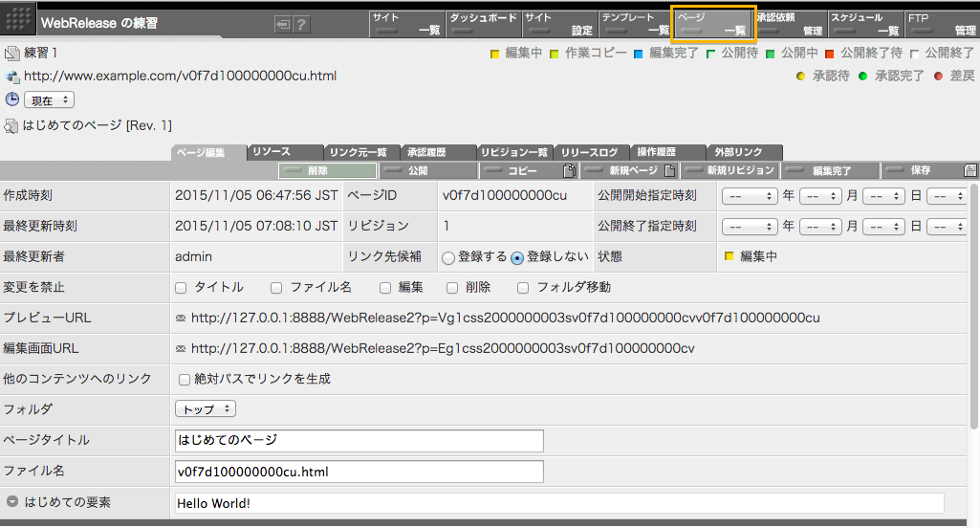
Task: Check the 編集 change-lock checkbox
Action: 385,288
